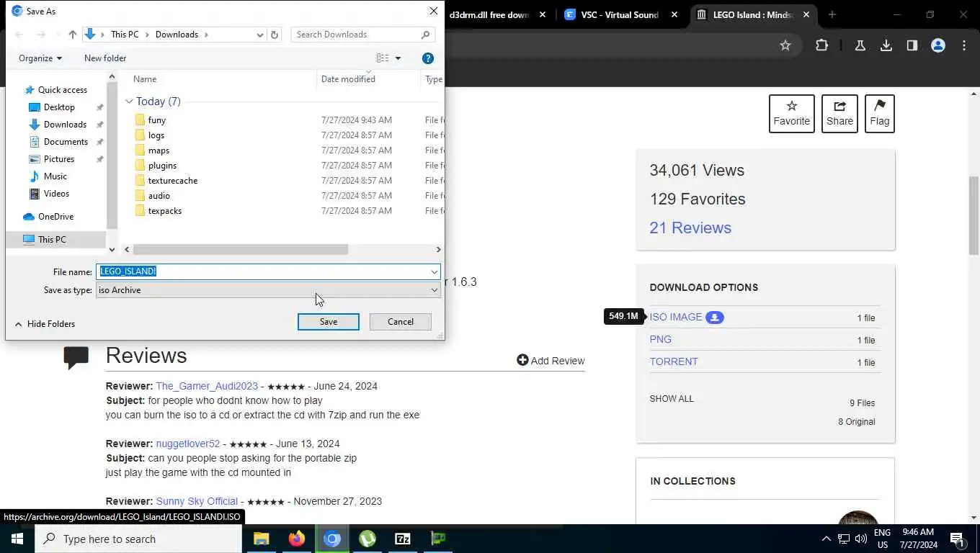Switch to VSC - Virtual Sound tab
The height and width of the screenshot is (553, 980).
620,14
